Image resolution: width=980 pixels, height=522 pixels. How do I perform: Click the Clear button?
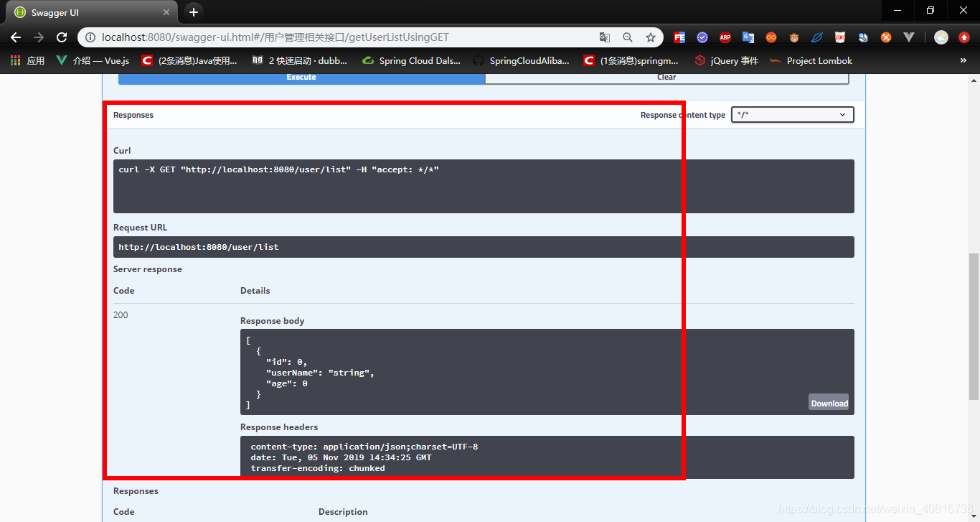pos(667,78)
